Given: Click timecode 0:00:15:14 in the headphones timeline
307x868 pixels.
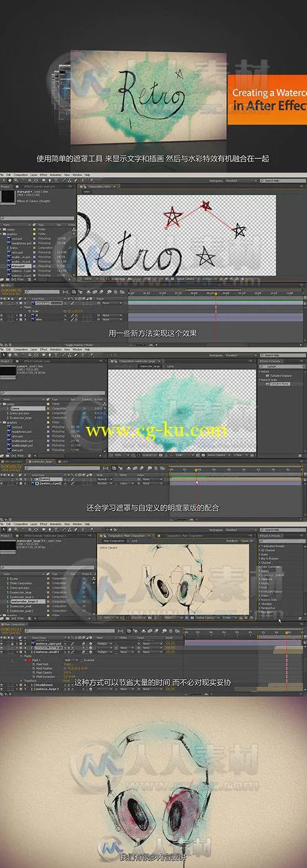Looking at the screenshot, I should pos(11,629).
